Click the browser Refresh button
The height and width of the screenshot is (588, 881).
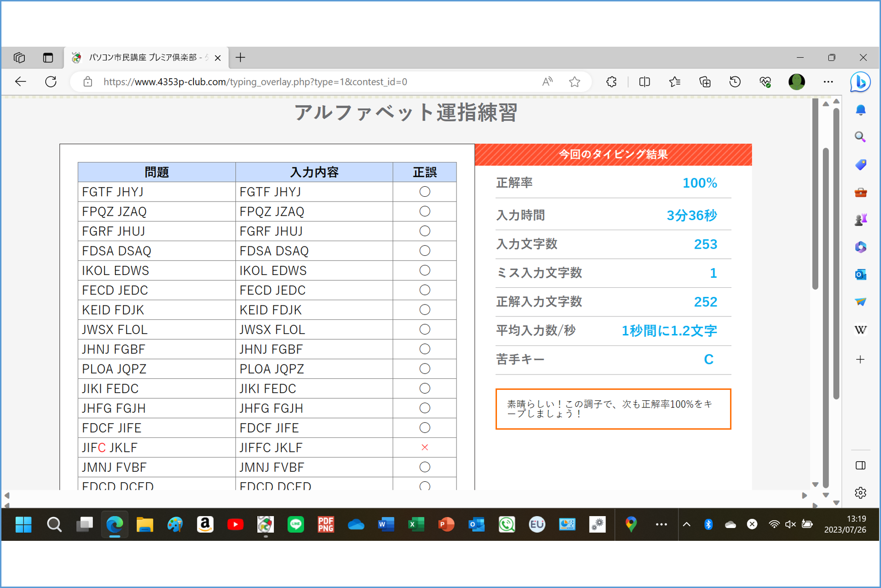coord(51,82)
